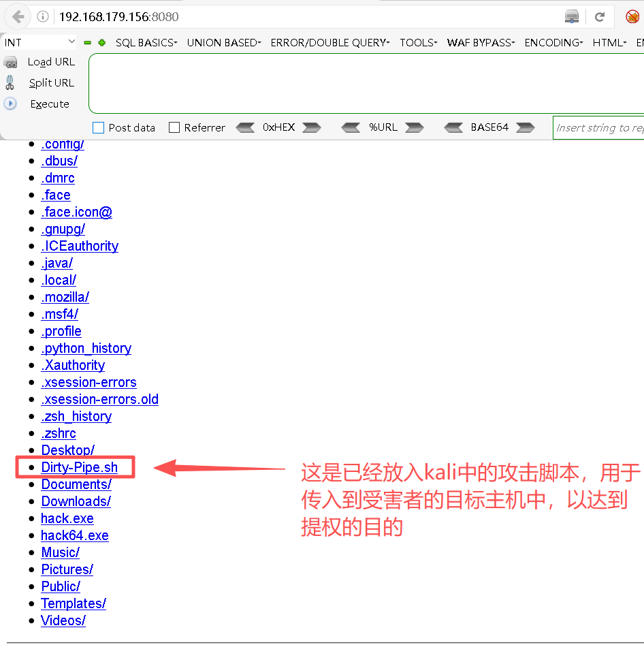
Task: Enable the Referrer checkbox
Action: pos(174,127)
